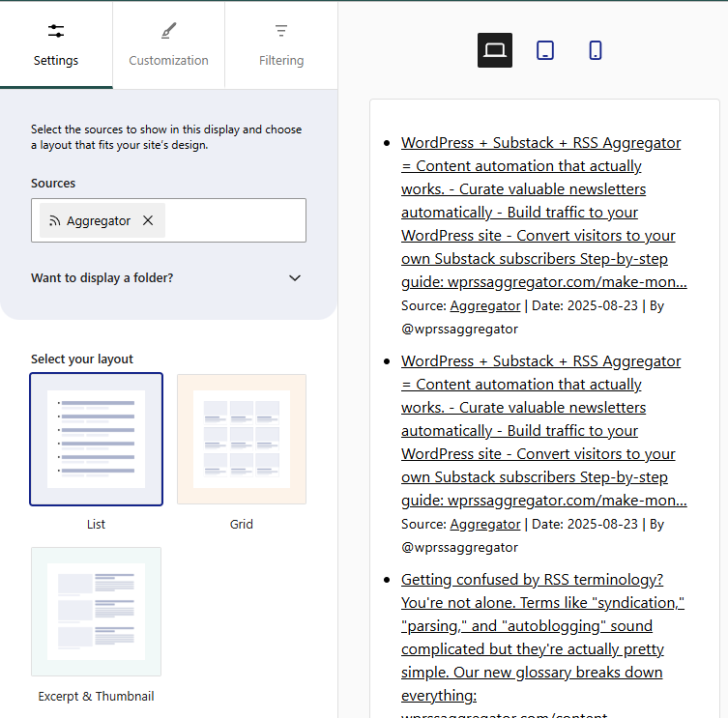
Task: Focus the Sources input field
Action: click(168, 220)
